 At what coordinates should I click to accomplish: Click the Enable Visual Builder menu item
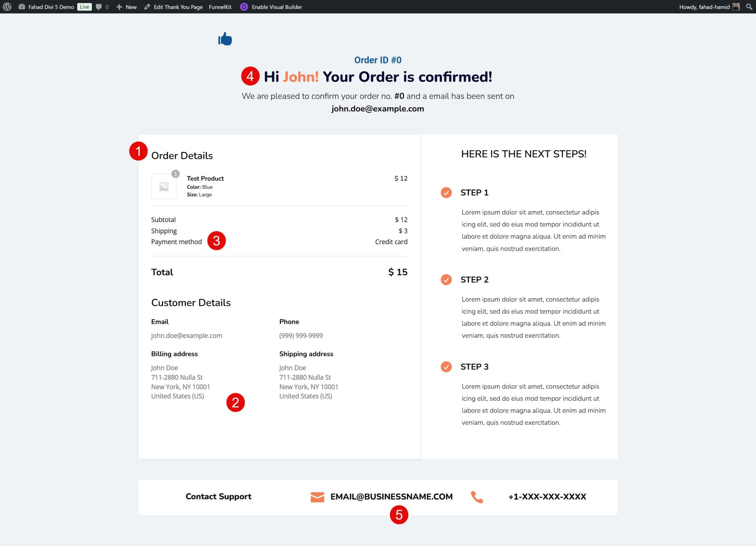click(277, 6)
